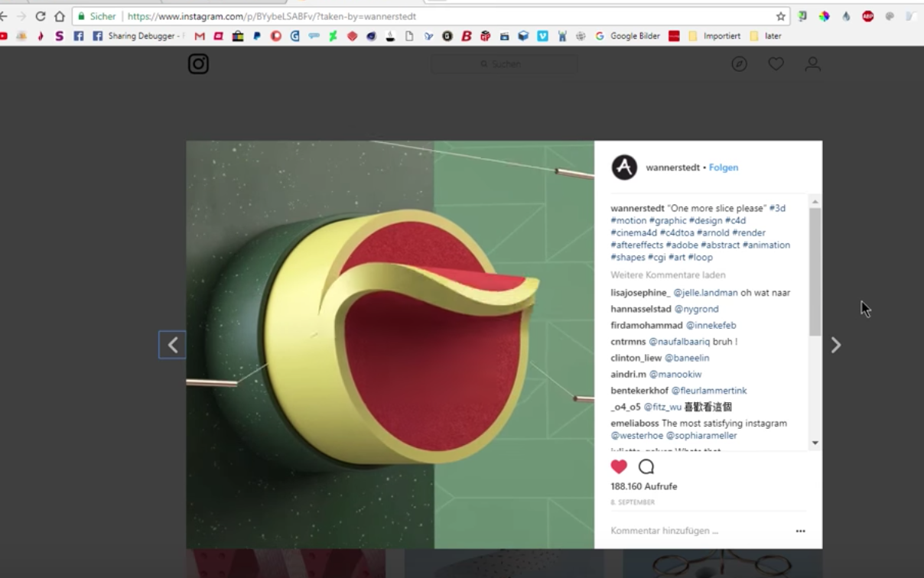This screenshot has width=924, height=578.
Task: Open the first Facebook bookmark icon
Action: pyautogui.click(x=78, y=36)
